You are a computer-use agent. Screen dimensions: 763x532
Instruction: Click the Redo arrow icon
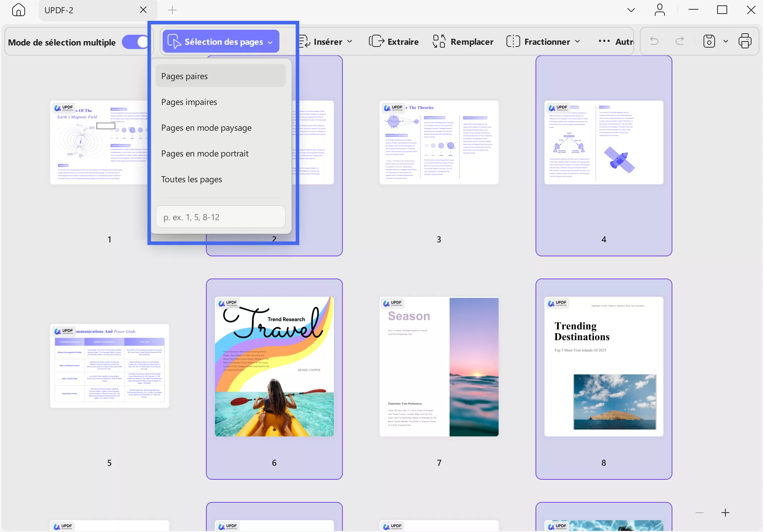680,41
